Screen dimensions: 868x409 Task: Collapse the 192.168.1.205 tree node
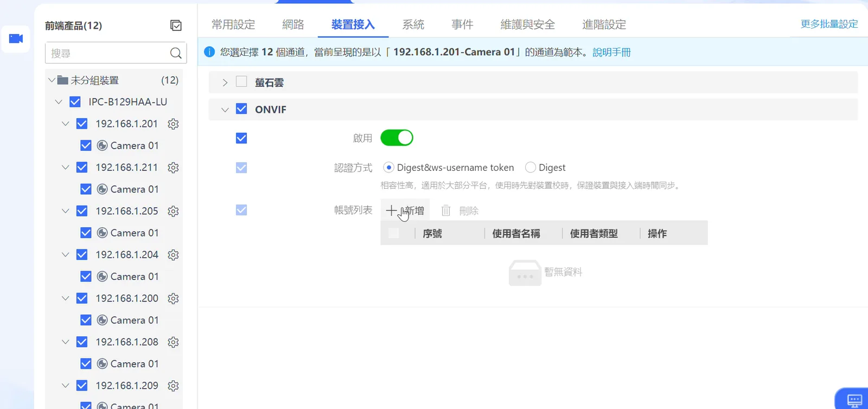tap(66, 211)
